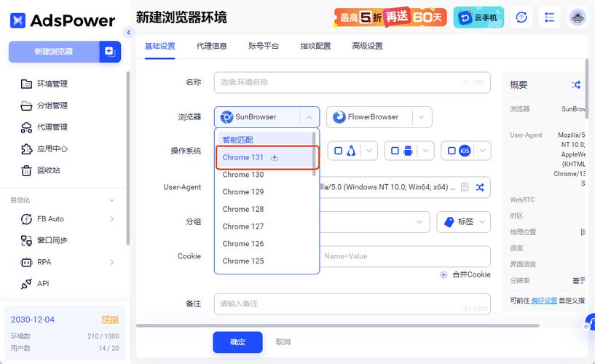The width and height of the screenshot is (595, 364).
Task: Select Chrome 126 in version list
Action: [264, 244]
